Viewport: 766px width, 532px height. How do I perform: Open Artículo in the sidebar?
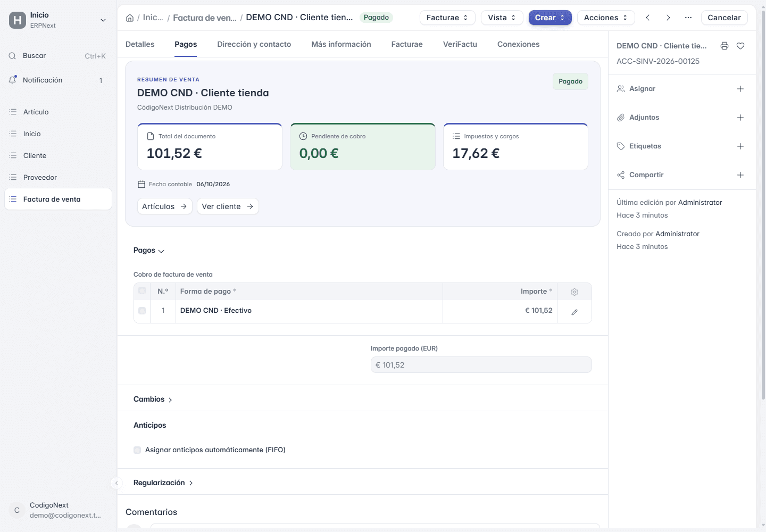point(58,112)
